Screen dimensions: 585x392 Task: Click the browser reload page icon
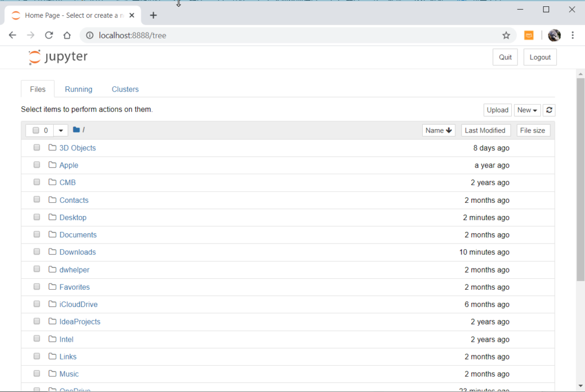tap(49, 35)
